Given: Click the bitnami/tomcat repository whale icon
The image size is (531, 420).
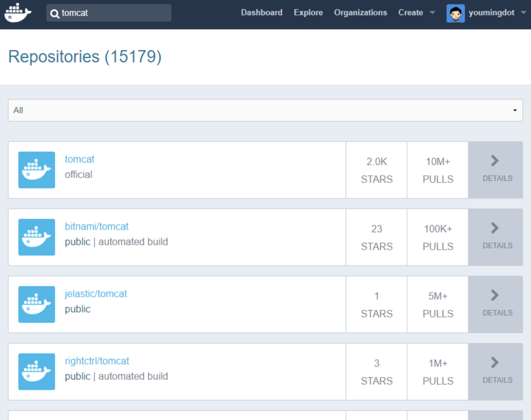Looking at the screenshot, I should (37, 237).
